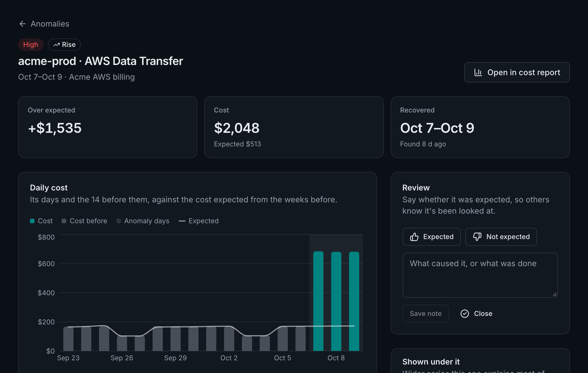Click the Found 8 d ago text

point(423,144)
